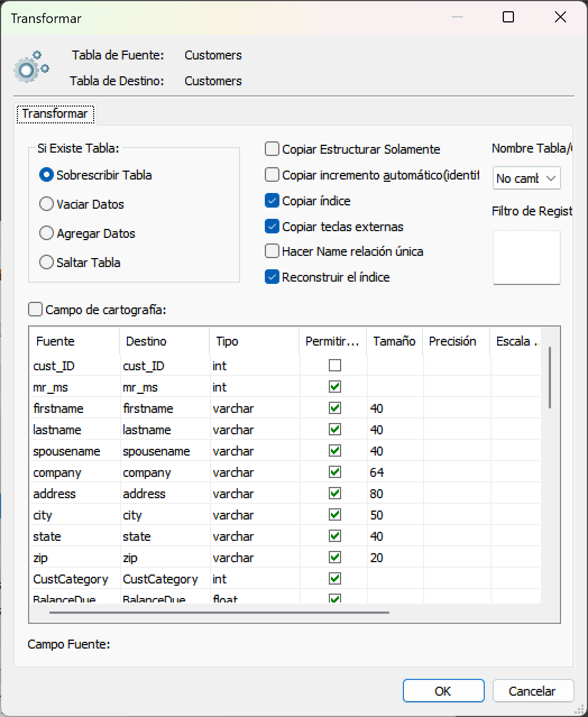Select the Agregar Datos radio option
The height and width of the screenshot is (717, 588).
47,233
